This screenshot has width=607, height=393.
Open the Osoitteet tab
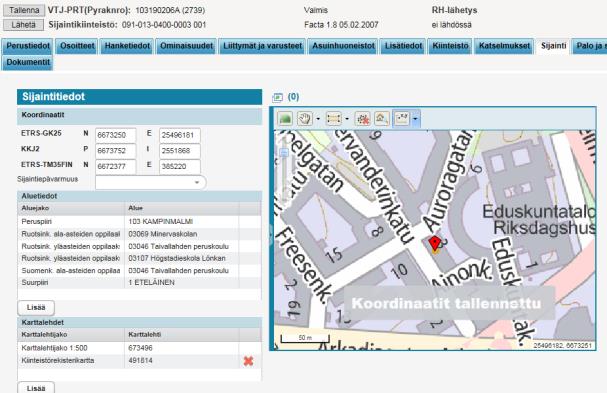pos(77,46)
